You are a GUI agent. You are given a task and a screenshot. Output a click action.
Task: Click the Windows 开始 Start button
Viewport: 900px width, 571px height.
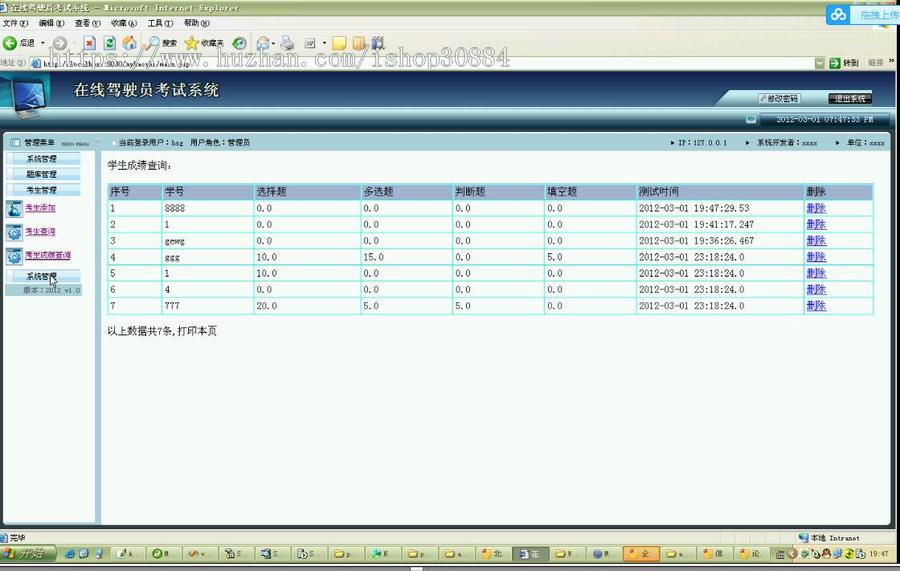click(24, 553)
